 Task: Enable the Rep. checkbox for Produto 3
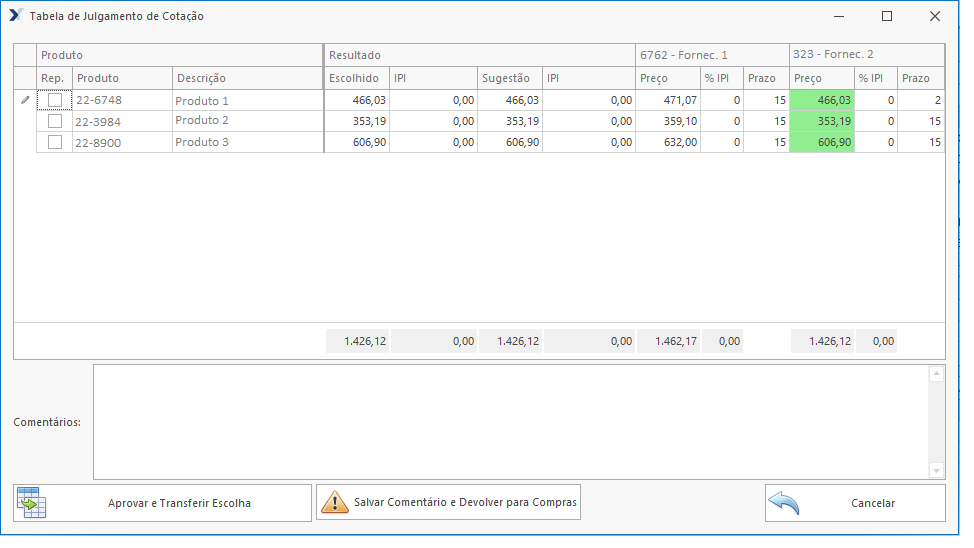(x=55, y=142)
